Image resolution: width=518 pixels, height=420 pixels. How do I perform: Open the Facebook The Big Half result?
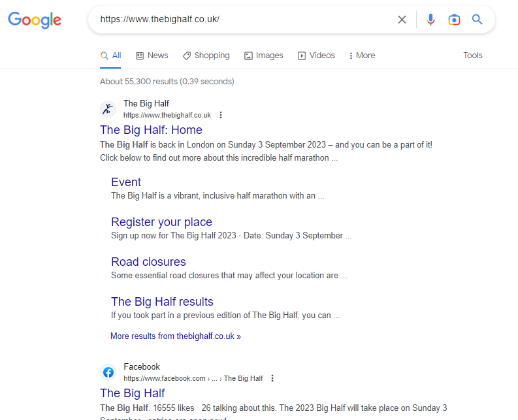click(x=132, y=393)
